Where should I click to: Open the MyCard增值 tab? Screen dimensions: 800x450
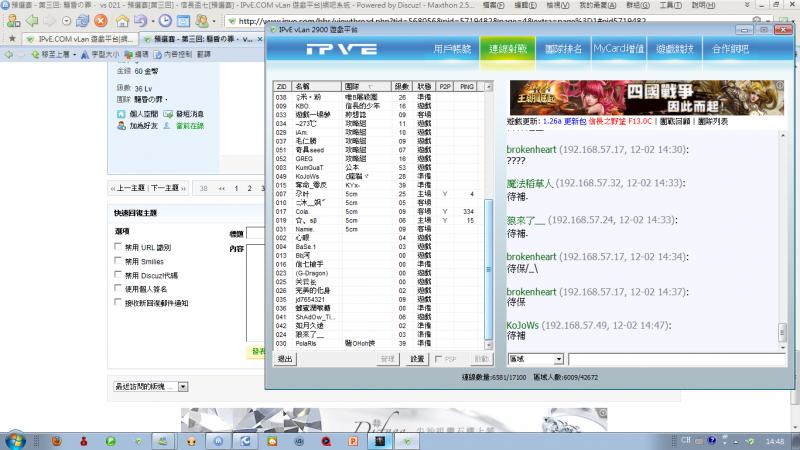click(x=619, y=49)
